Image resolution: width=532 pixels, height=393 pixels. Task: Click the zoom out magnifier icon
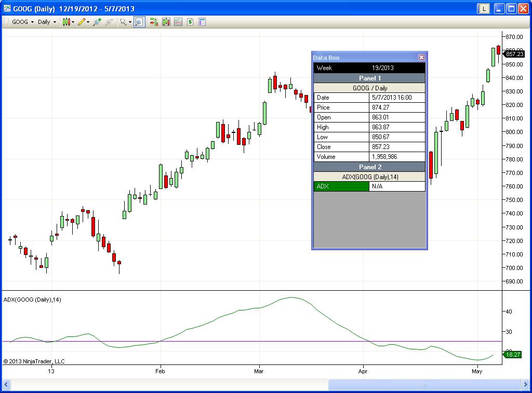109,22
